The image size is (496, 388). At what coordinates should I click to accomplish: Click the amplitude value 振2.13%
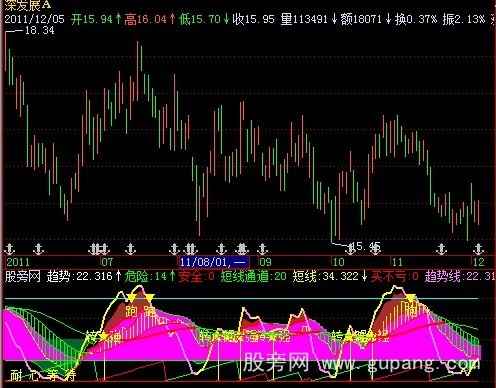pyautogui.click(x=464, y=19)
